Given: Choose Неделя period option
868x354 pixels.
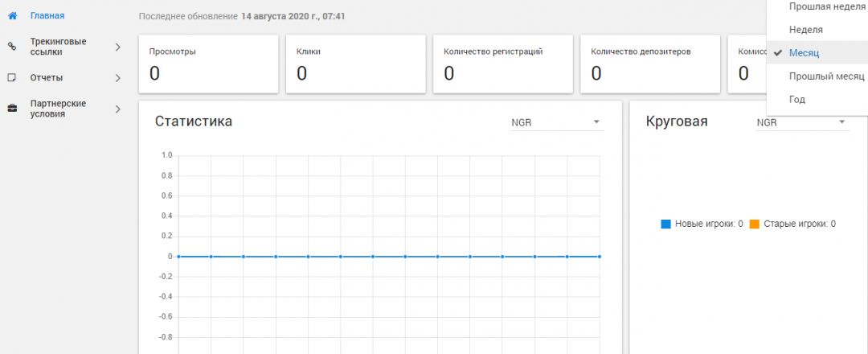Looking at the screenshot, I should coord(806,30).
